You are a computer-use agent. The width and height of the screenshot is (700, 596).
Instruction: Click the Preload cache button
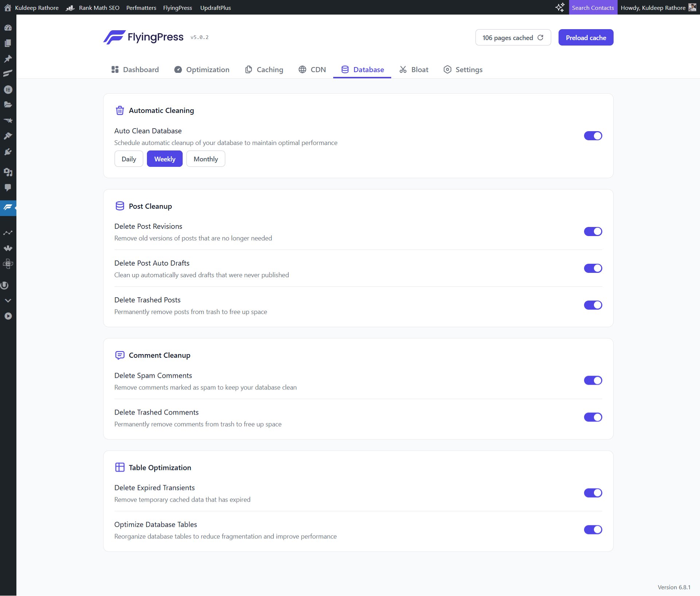(x=586, y=38)
